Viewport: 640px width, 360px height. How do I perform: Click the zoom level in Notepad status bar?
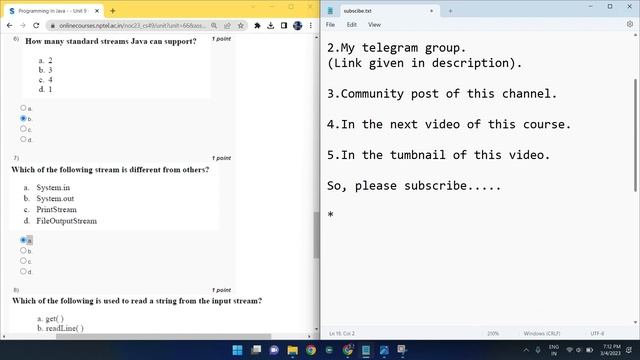point(493,333)
